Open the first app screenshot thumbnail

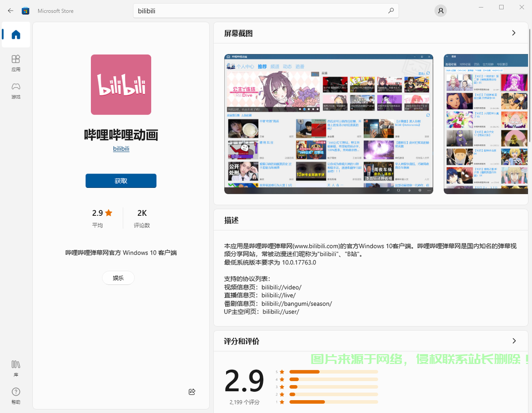(x=328, y=124)
